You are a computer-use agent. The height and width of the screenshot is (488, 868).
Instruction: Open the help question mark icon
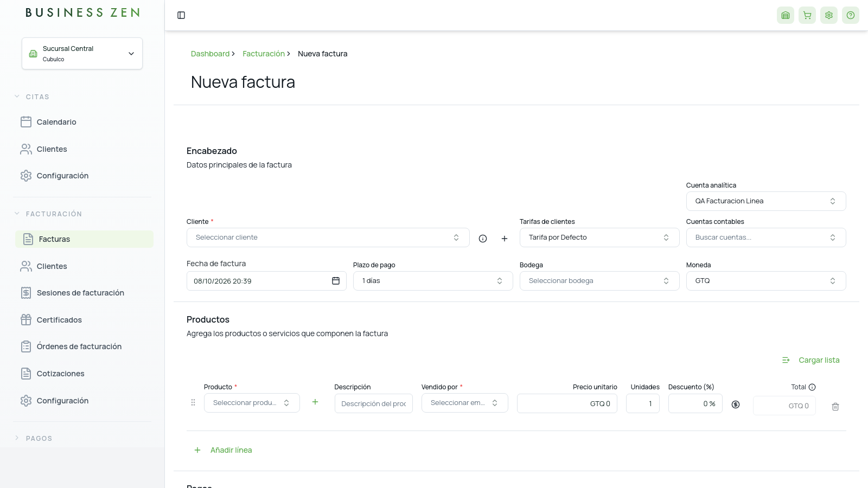click(851, 15)
